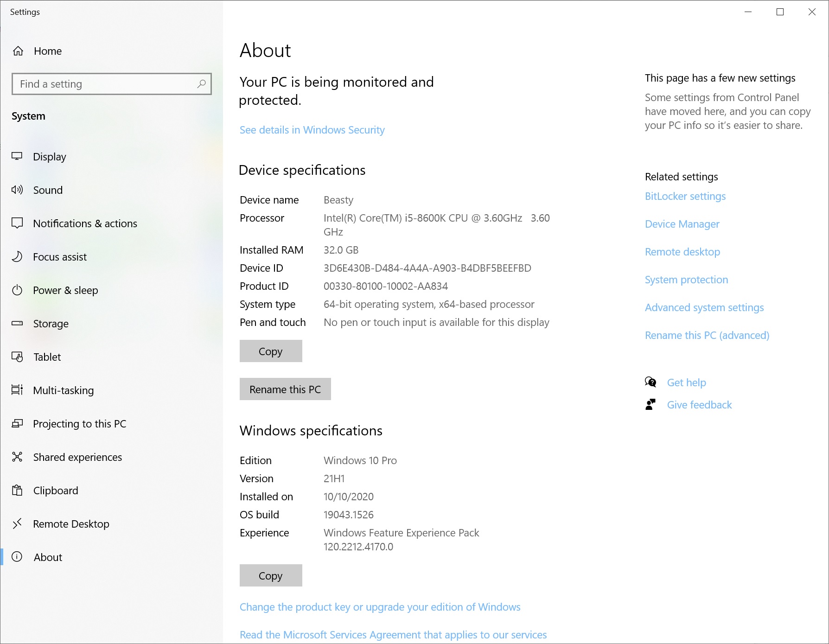Copy the device specifications
The width and height of the screenshot is (829, 644).
[x=270, y=351]
